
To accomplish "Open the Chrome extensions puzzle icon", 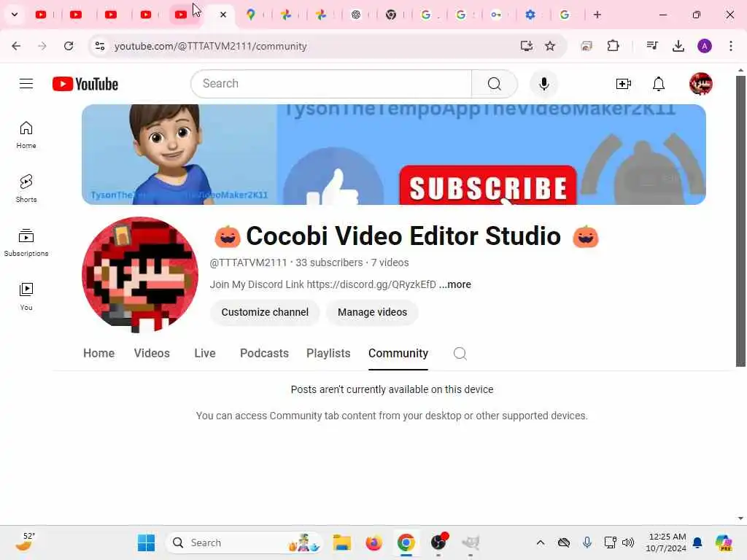I will coord(613,46).
